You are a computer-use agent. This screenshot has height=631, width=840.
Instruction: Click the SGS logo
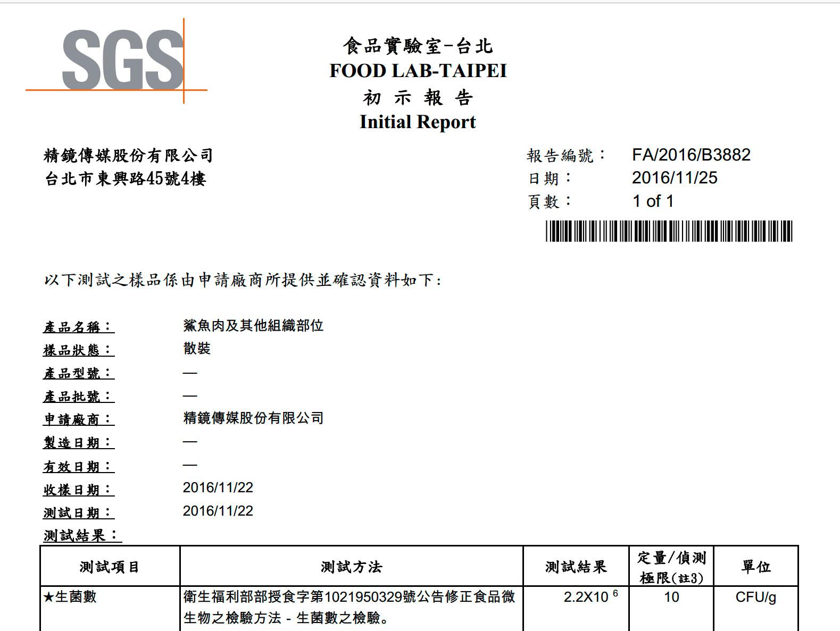coord(116,61)
